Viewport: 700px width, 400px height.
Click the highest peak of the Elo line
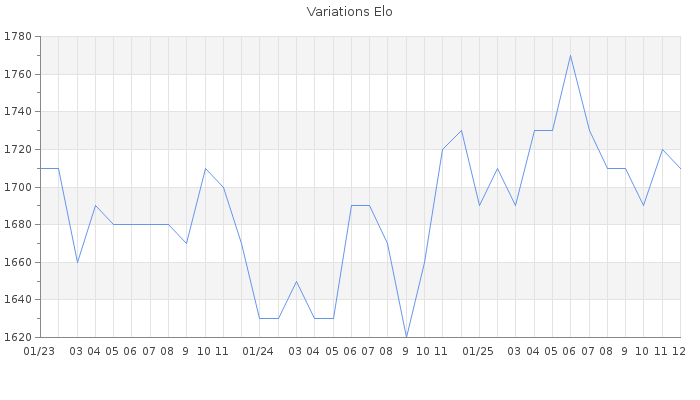pos(570,55)
